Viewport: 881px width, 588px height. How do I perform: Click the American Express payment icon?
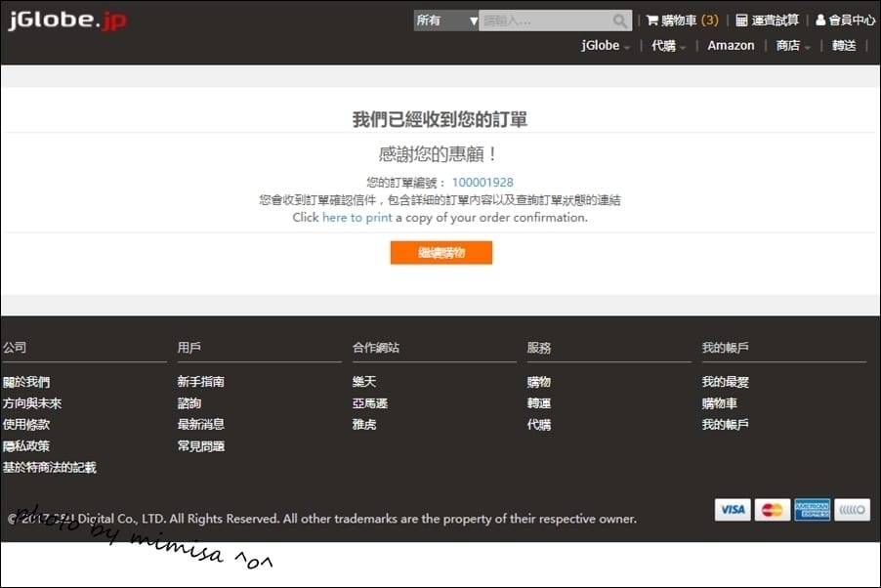click(x=812, y=509)
